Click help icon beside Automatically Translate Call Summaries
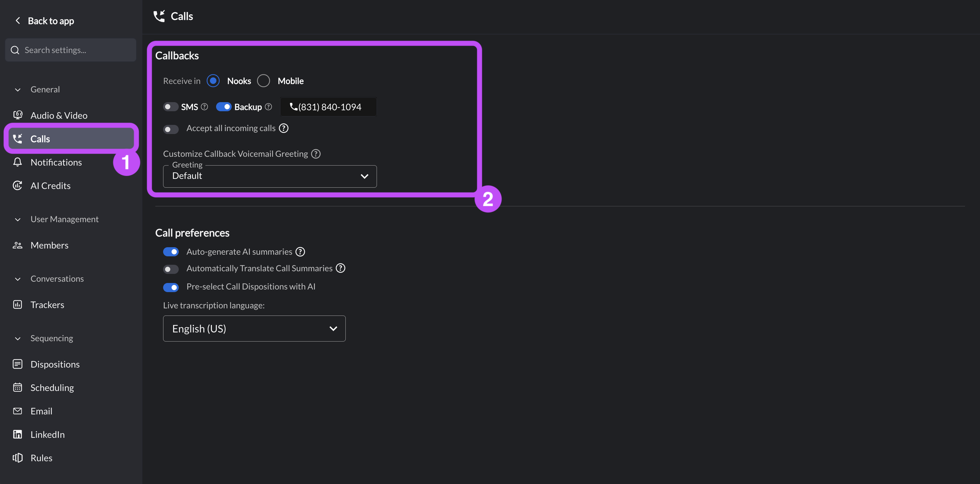The height and width of the screenshot is (484, 980). [x=341, y=268]
